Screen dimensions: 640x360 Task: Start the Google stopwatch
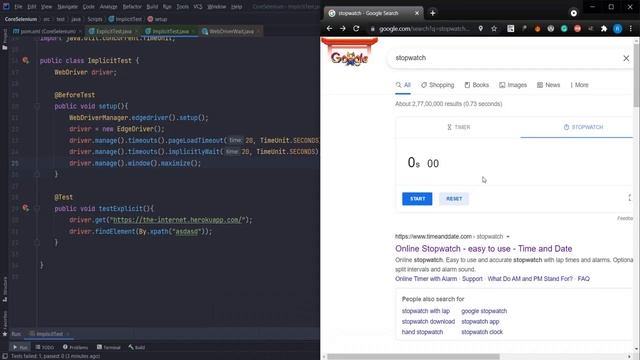point(417,199)
